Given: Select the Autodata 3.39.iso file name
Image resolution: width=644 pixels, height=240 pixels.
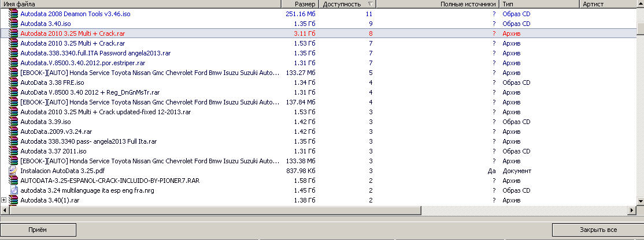Looking at the screenshot, I should tap(46, 122).
